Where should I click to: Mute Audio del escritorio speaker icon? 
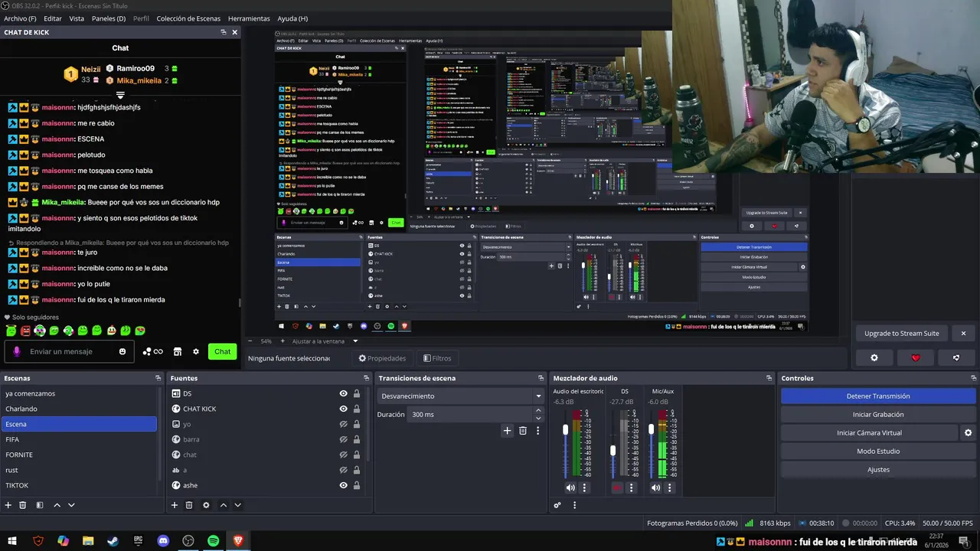click(x=570, y=487)
